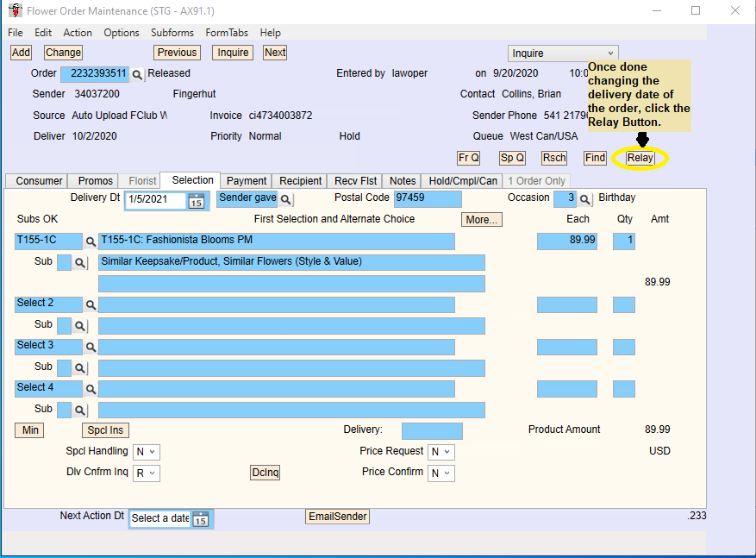Select the Selection tab

tap(192, 180)
